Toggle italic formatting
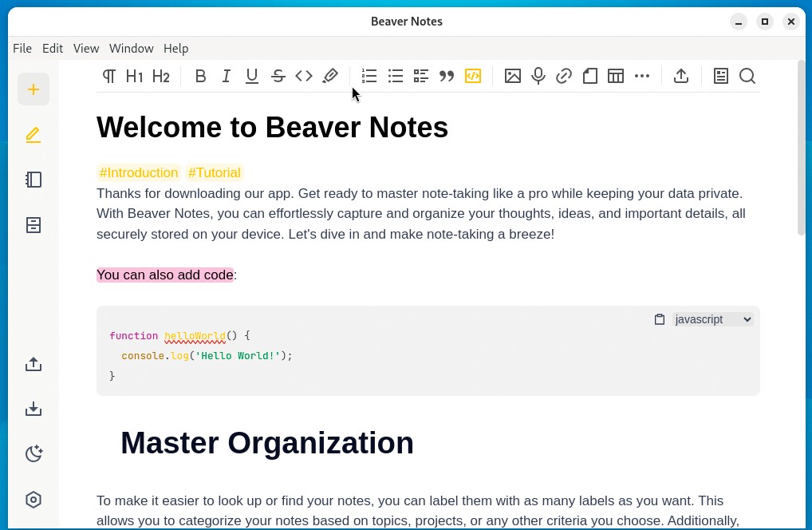This screenshot has height=530, width=812. [227, 76]
